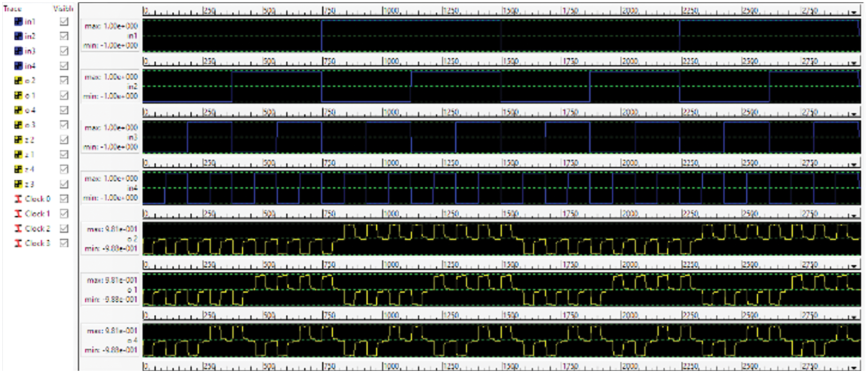Toggle visibility checkbox for Clock 3
868x373 pixels.
click(x=64, y=243)
